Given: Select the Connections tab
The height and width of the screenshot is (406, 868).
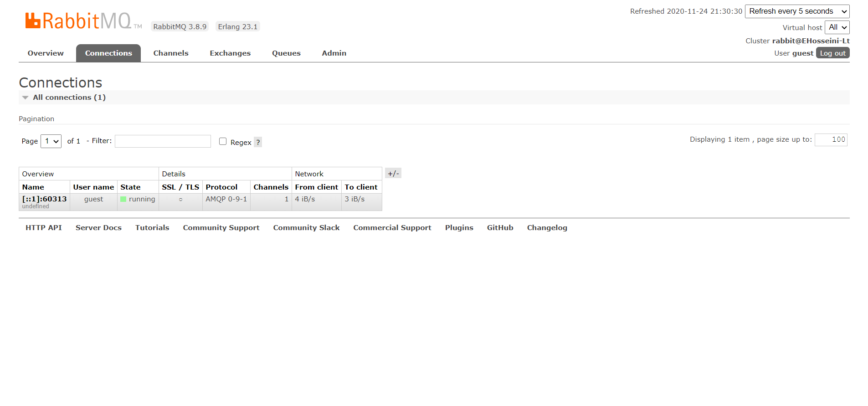Looking at the screenshot, I should (x=108, y=53).
